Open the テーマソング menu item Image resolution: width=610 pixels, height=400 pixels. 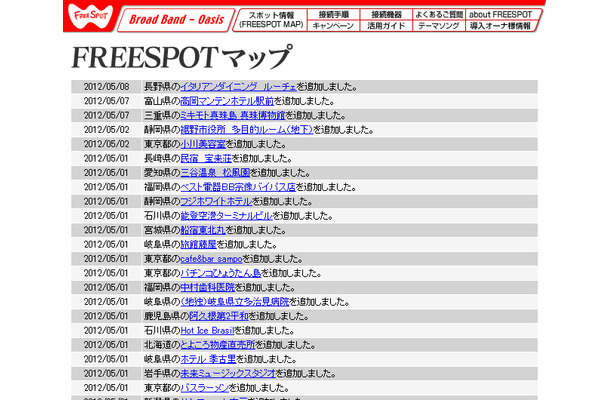(x=438, y=26)
